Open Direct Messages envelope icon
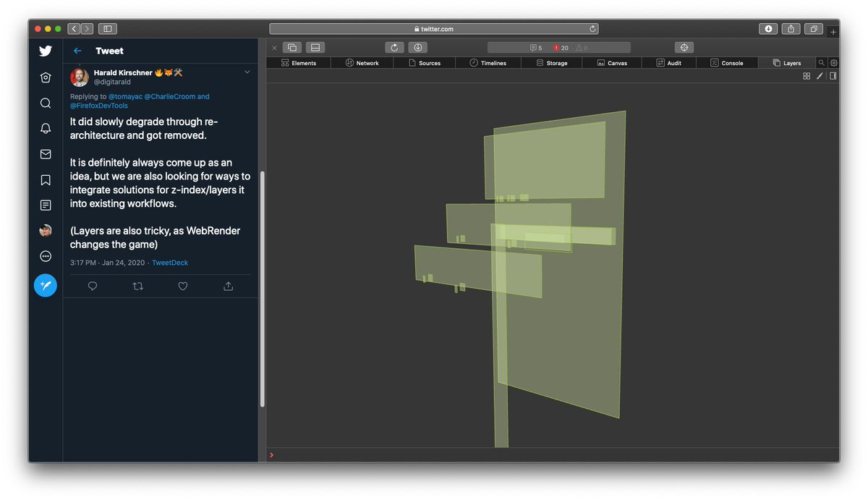The image size is (868, 500). coord(45,153)
